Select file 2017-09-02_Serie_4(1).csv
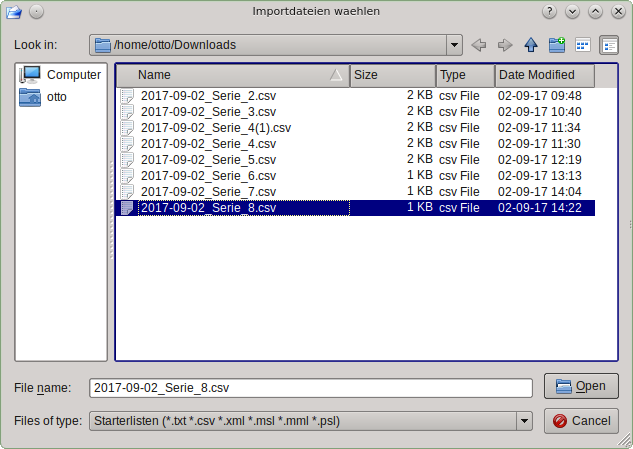This screenshot has width=633, height=449. 216,128
